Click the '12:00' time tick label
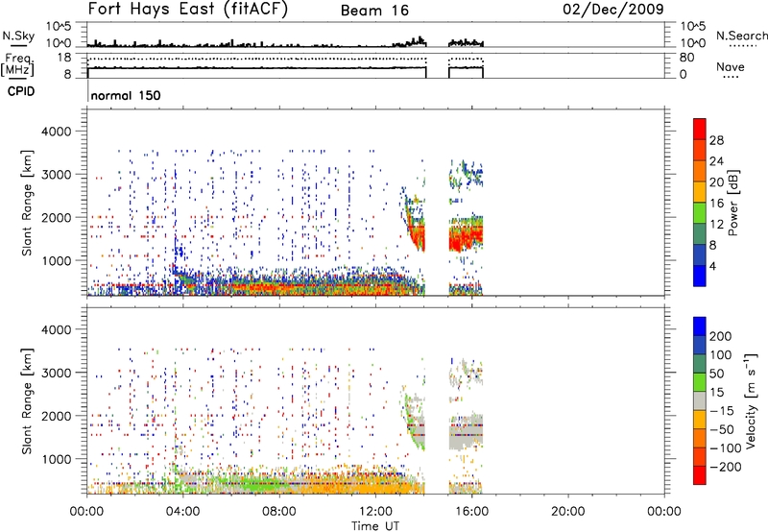This screenshot has height=532, width=768. pos(375,512)
